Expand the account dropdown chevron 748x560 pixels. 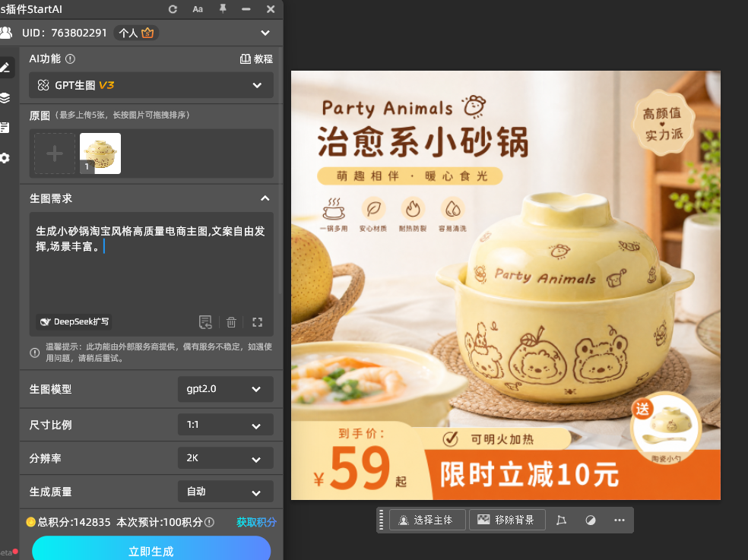265,33
